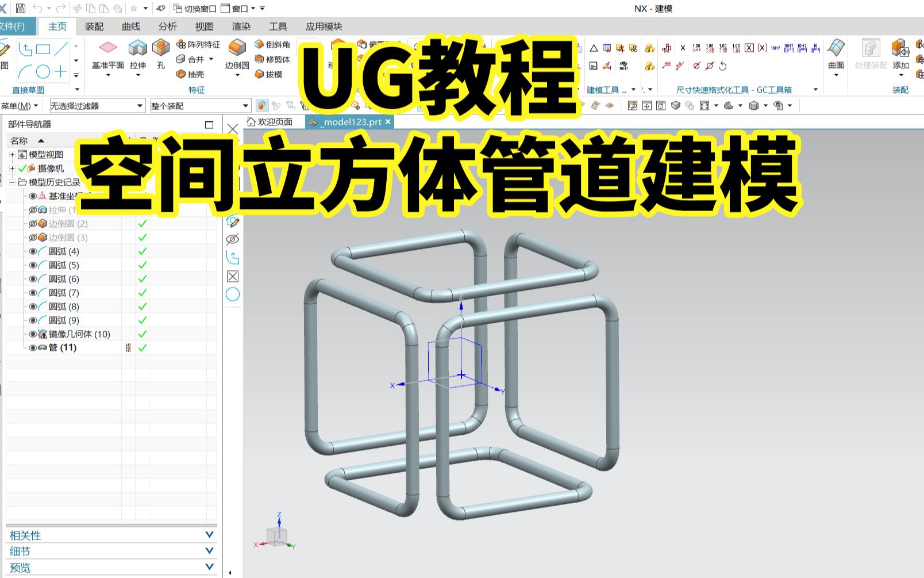This screenshot has width=924, height=578.
Task: Click the parenthesized (X) dimension icon
Action: tap(762, 48)
